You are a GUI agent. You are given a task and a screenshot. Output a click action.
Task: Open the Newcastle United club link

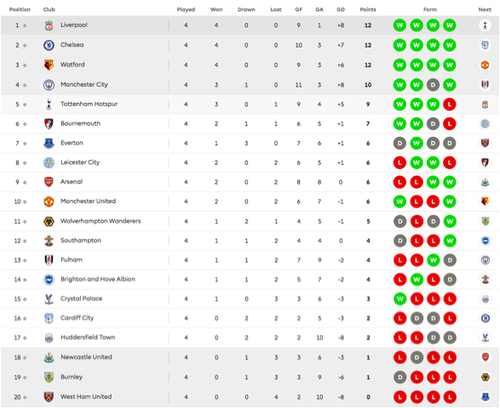tap(86, 357)
